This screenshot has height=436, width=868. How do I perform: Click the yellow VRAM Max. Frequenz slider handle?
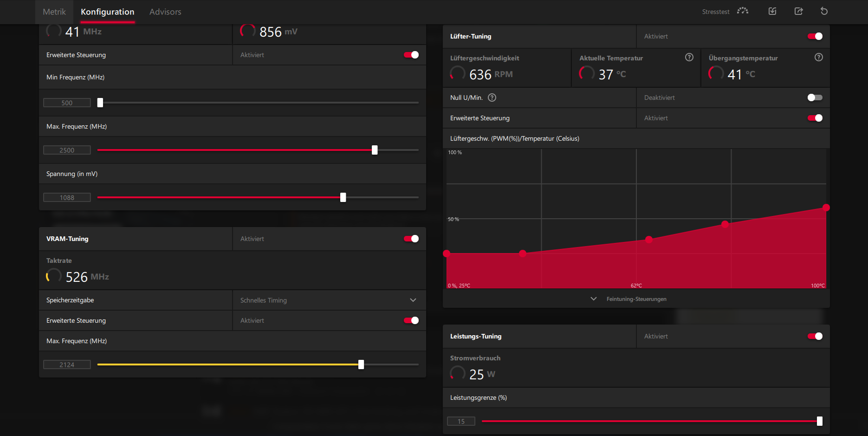[x=361, y=364]
